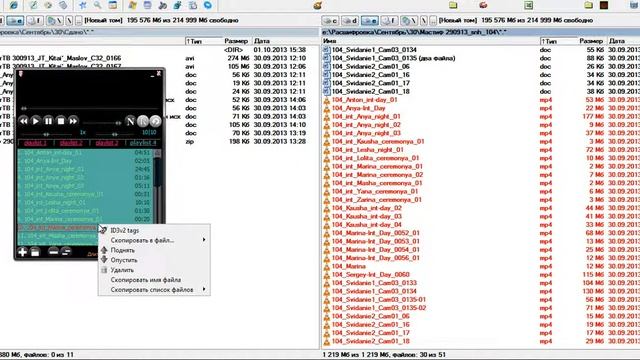Image resolution: width=640 pixels, height=360 pixels.
Task: Select drive e in the right panel
Action: point(369,20)
